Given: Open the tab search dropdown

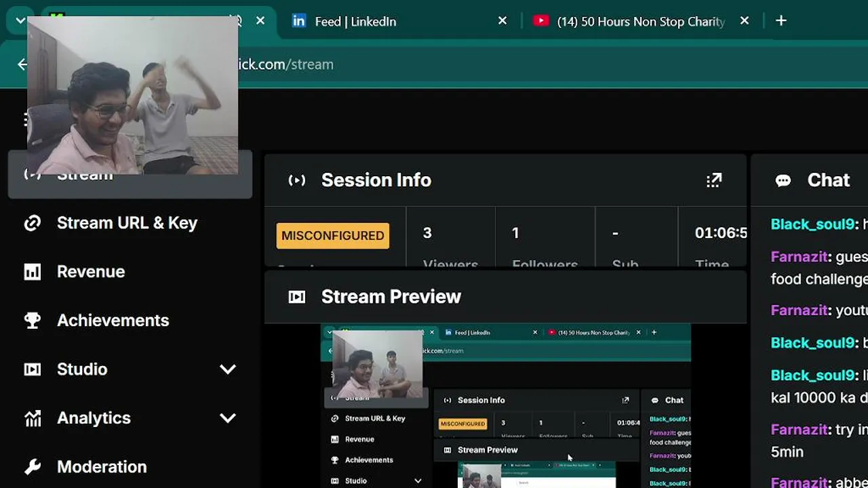Looking at the screenshot, I should tap(20, 21).
